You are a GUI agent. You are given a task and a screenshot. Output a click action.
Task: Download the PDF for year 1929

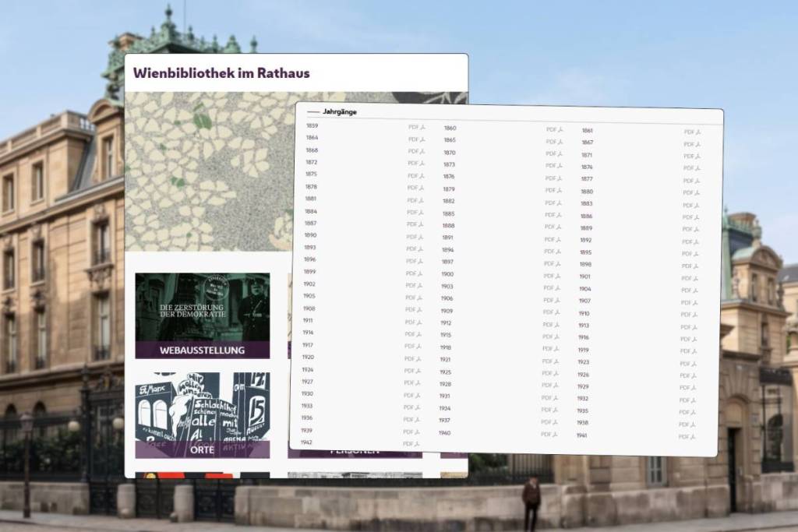[688, 388]
